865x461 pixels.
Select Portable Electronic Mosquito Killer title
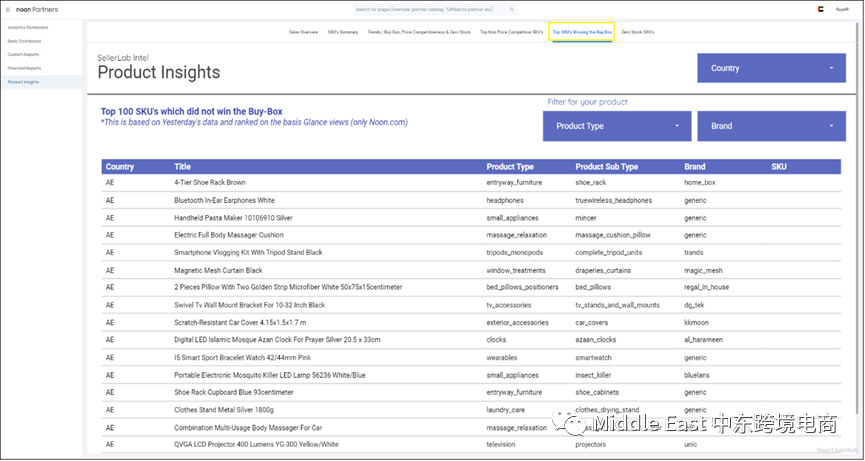point(270,375)
